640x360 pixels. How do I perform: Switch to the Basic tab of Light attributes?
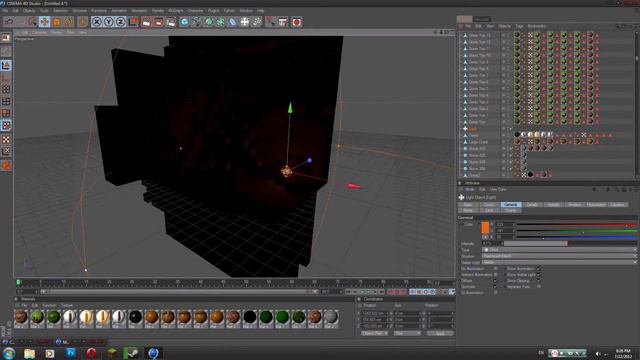point(468,204)
